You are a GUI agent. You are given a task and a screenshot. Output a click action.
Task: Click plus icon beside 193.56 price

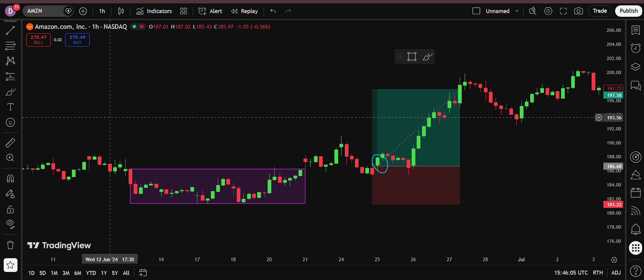[599, 118]
